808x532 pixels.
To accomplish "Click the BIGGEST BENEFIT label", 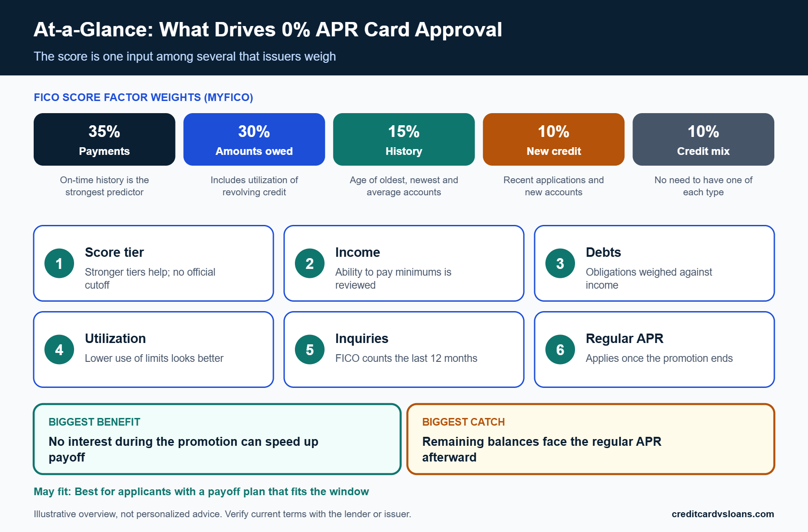I will pos(94,422).
